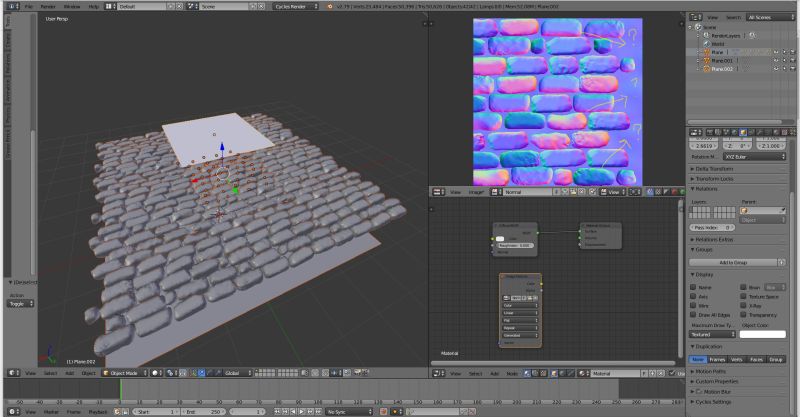The height and width of the screenshot is (417, 800).
Task: Enable the Draw All Edges checkbox
Action: coord(693,315)
